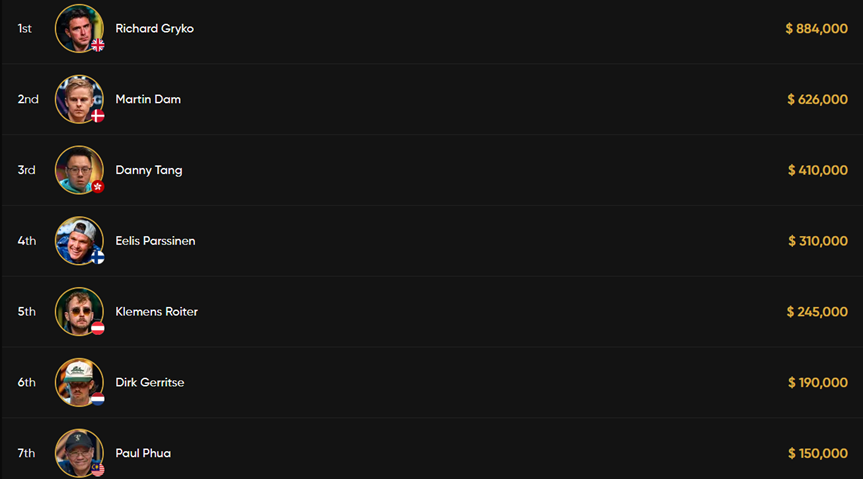Click the Finnish flag icon by Parssinen
The width and height of the screenshot is (863, 479).
click(x=98, y=257)
